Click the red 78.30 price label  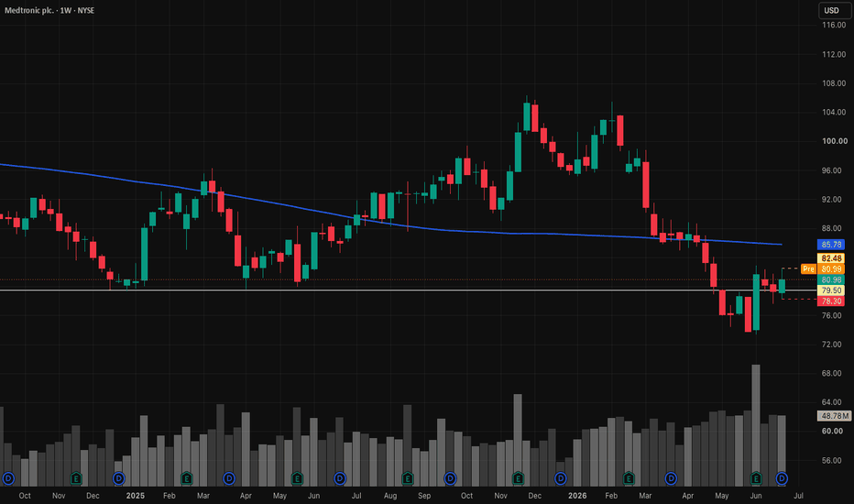coord(831,301)
